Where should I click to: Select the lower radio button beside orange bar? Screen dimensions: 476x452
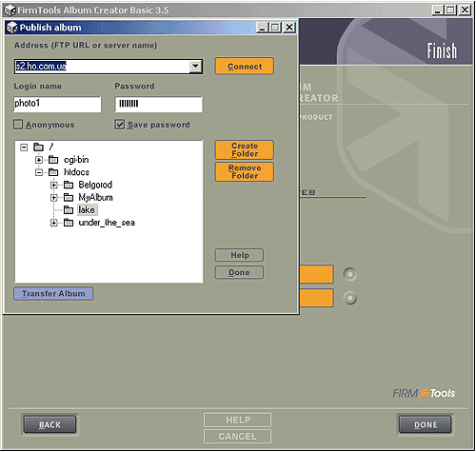[350, 298]
